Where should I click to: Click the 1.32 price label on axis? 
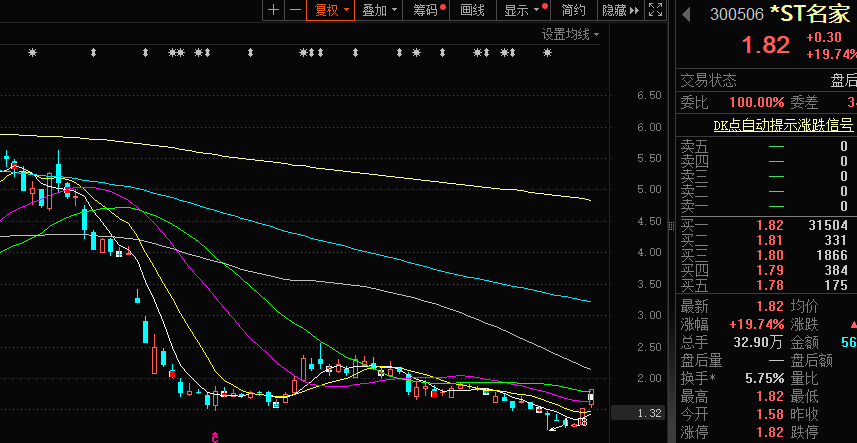click(650, 413)
